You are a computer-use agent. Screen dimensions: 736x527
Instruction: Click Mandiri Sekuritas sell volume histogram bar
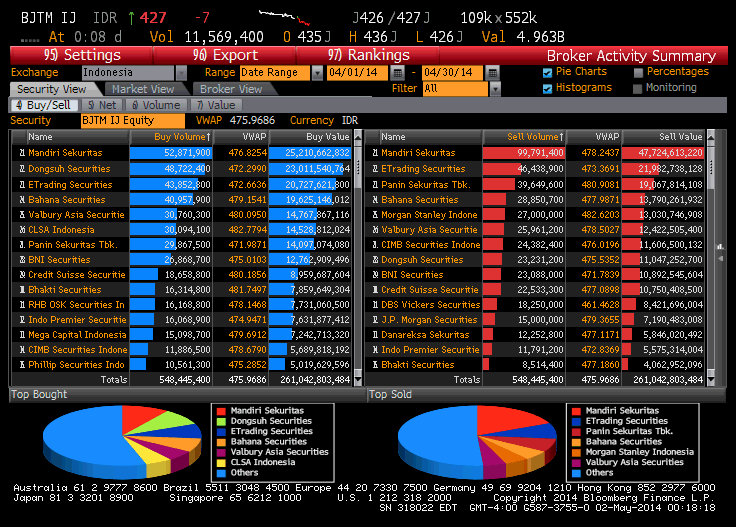(x=523, y=152)
